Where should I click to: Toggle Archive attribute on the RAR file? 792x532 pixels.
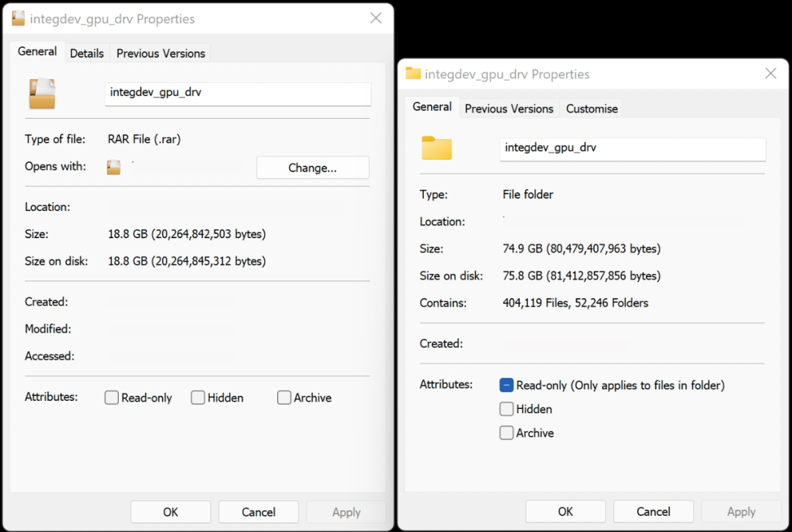(x=285, y=398)
